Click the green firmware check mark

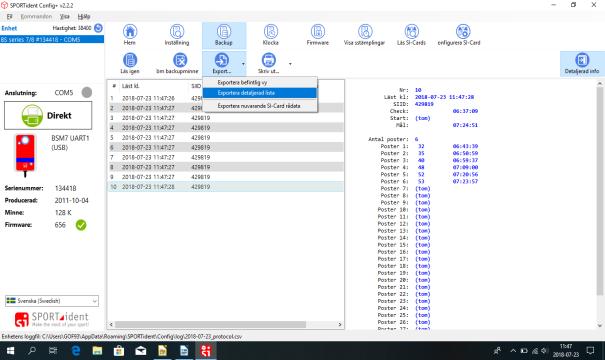click(81, 225)
